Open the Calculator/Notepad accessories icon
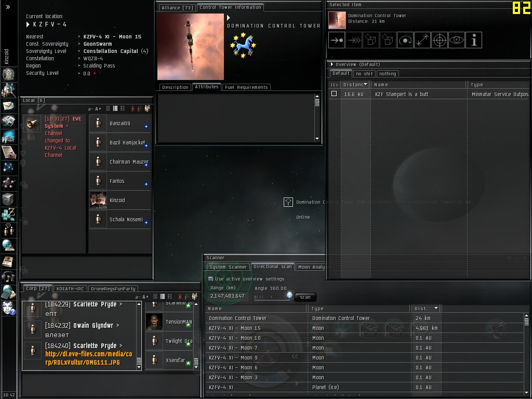Viewport: 532px width, 399px height. (8, 292)
